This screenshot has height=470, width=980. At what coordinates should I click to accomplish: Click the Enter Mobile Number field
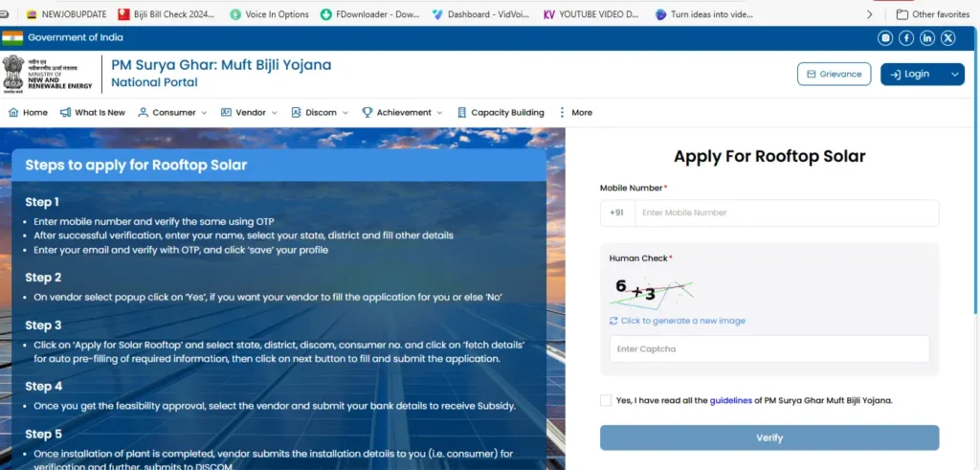(x=785, y=213)
